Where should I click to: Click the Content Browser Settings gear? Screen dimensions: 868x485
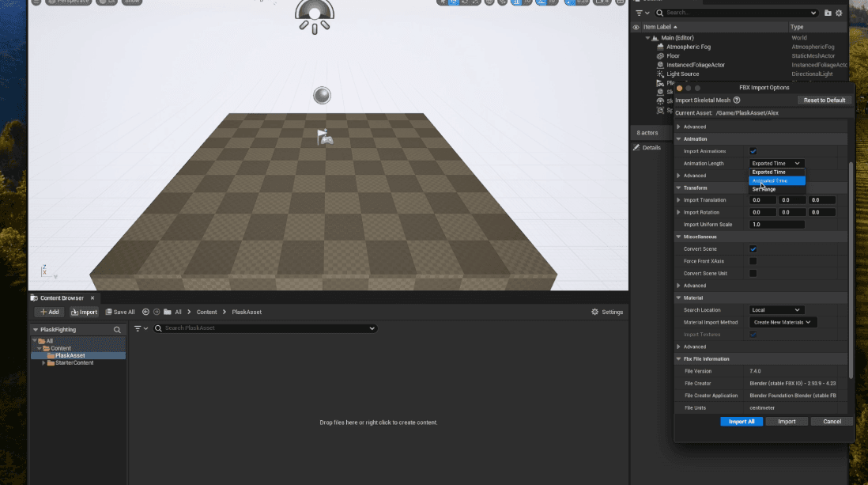[594, 312]
